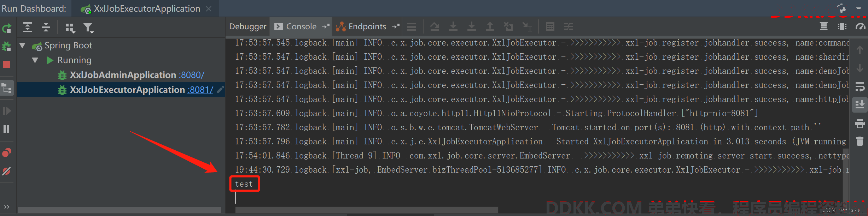Open the dashboard layout configuration icon
This screenshot has width=868, height=216.
coord(7,88)
